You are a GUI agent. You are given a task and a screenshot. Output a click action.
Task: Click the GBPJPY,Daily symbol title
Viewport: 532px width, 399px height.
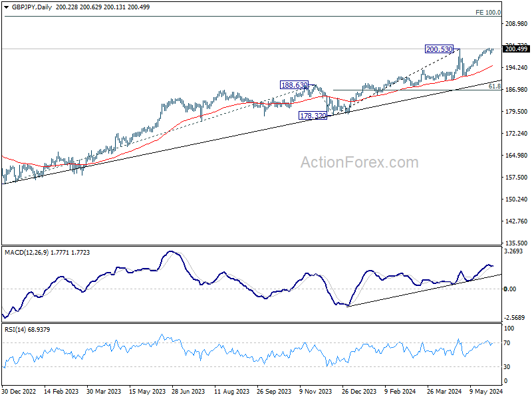pos(31,7)
